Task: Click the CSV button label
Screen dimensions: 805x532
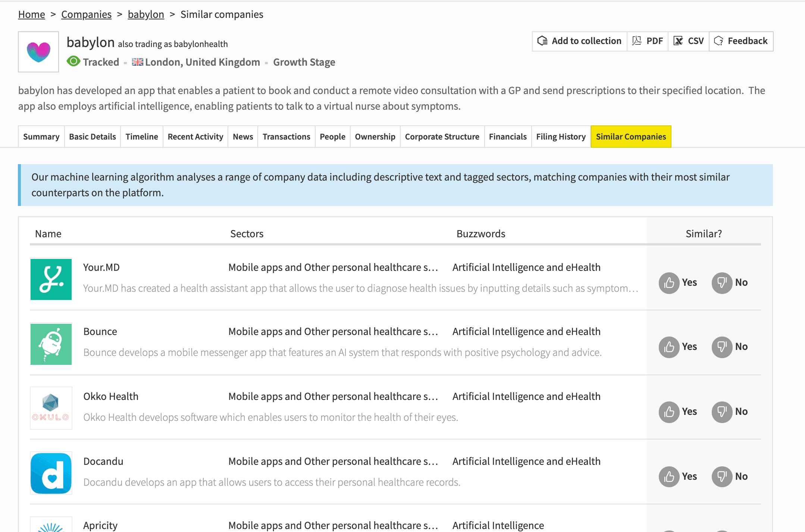Action: click(x=696, y=41)
